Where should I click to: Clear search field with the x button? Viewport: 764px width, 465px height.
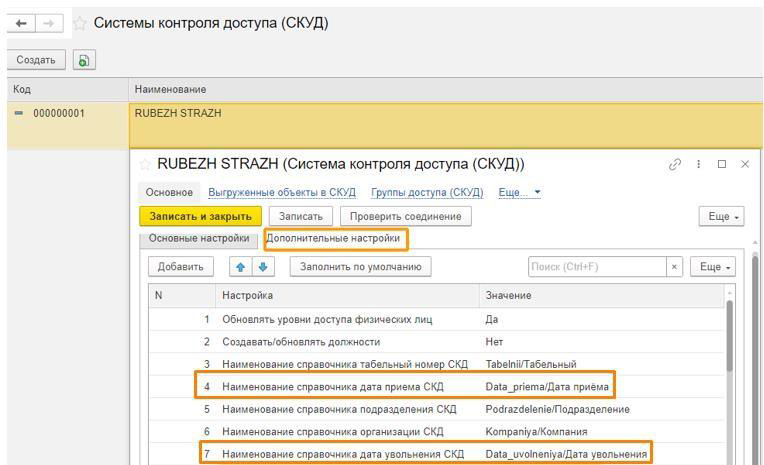(675, 267)
